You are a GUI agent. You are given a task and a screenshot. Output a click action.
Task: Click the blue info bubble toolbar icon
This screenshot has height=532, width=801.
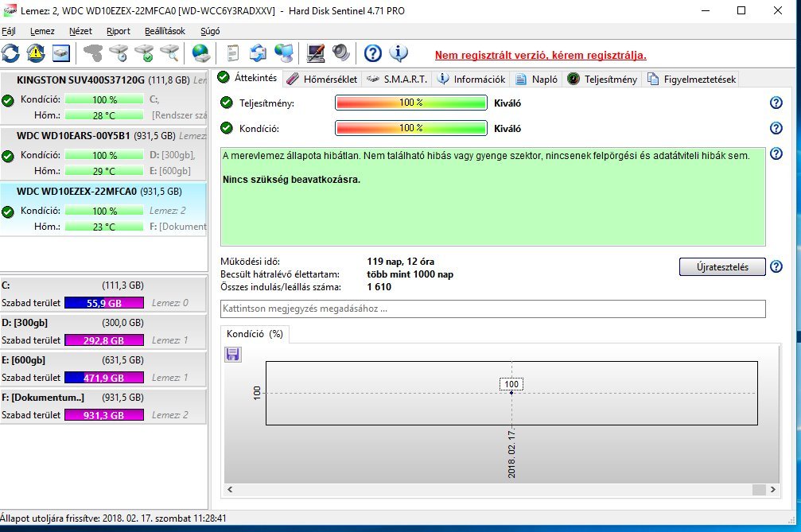pos(399,53)
